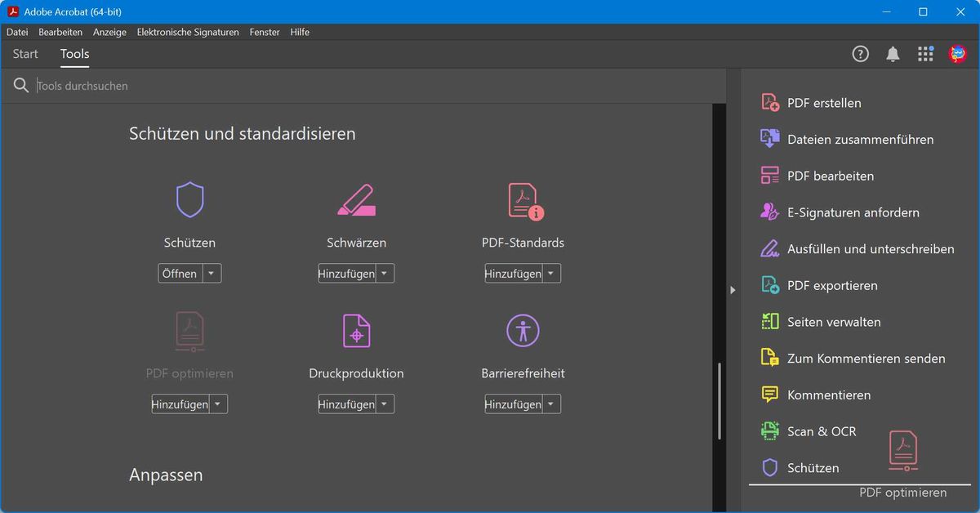
Task: Expand the dropdown arrow next to Öffnen
Action: (x=212, y=274)
